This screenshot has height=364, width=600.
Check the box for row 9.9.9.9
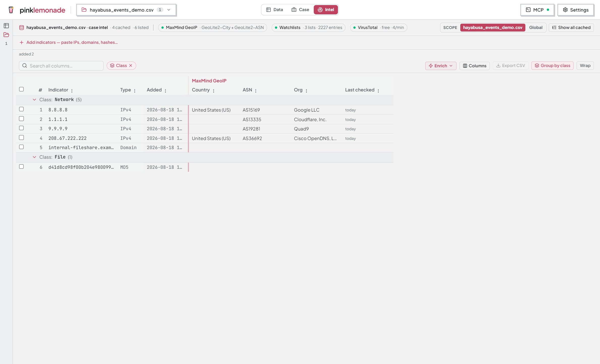click(x=21, y=128)
